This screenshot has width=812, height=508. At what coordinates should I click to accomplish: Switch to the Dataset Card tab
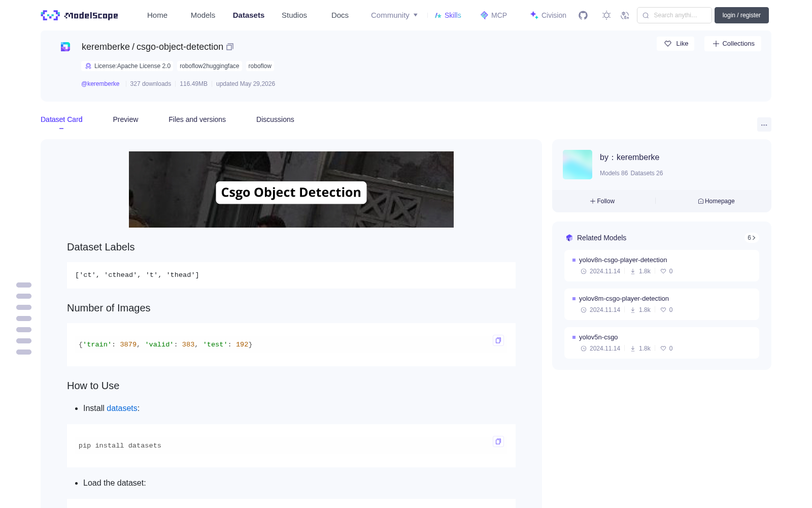pyautogui.click(x=61, y=119)
